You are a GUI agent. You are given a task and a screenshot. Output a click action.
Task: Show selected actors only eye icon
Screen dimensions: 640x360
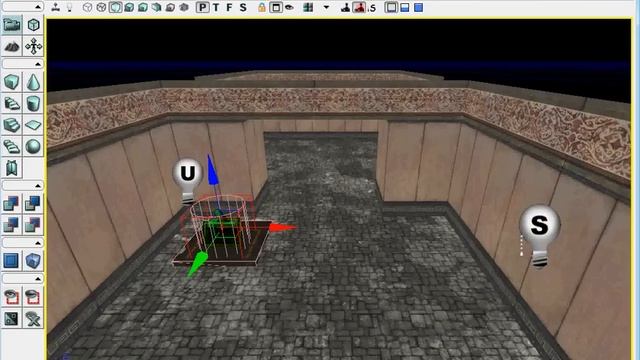[11, 296]
